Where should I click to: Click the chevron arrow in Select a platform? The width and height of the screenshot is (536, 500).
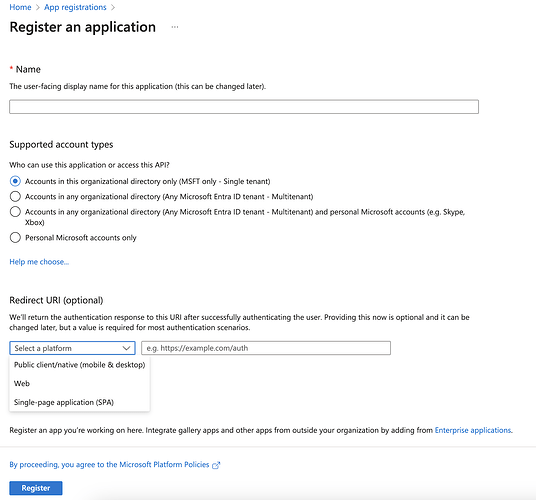coord(126,348)
